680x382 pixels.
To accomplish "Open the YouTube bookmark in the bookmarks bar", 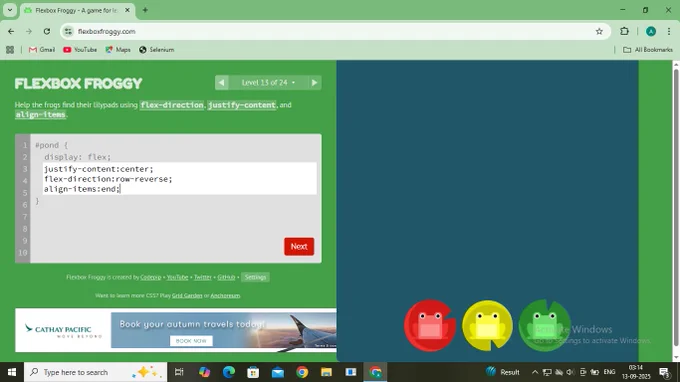I will coord(80,50).
